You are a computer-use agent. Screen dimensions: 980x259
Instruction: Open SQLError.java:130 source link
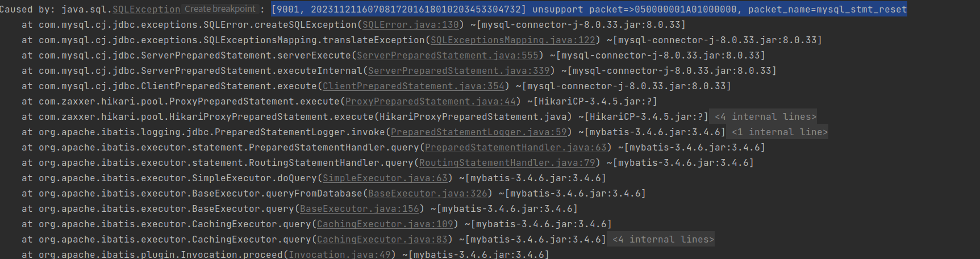click(x=411, y=25)
